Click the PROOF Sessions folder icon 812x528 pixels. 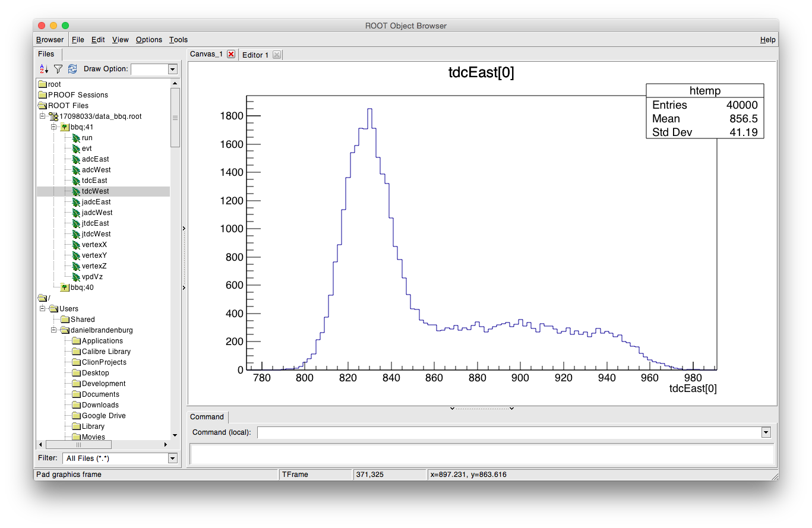(x=43, y=95)
